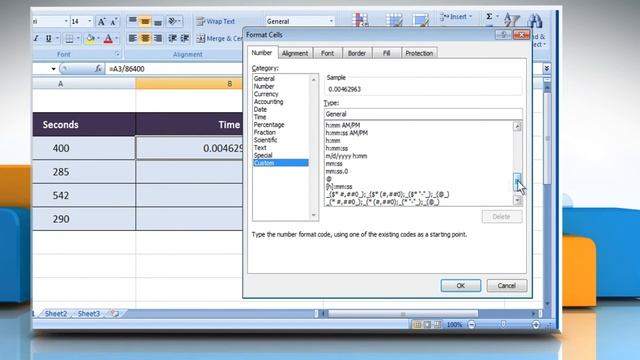Switch to the Protection tab
Image resolution: width=640 pixels, height=360 pixels.
pyautogui.click(x=419, y=53)
